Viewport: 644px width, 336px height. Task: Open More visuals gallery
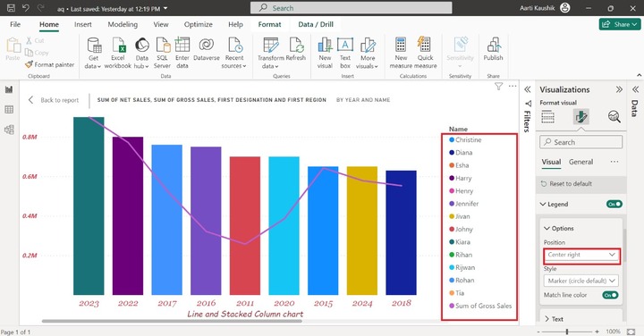pyautogui.click(x=368, y=53)
